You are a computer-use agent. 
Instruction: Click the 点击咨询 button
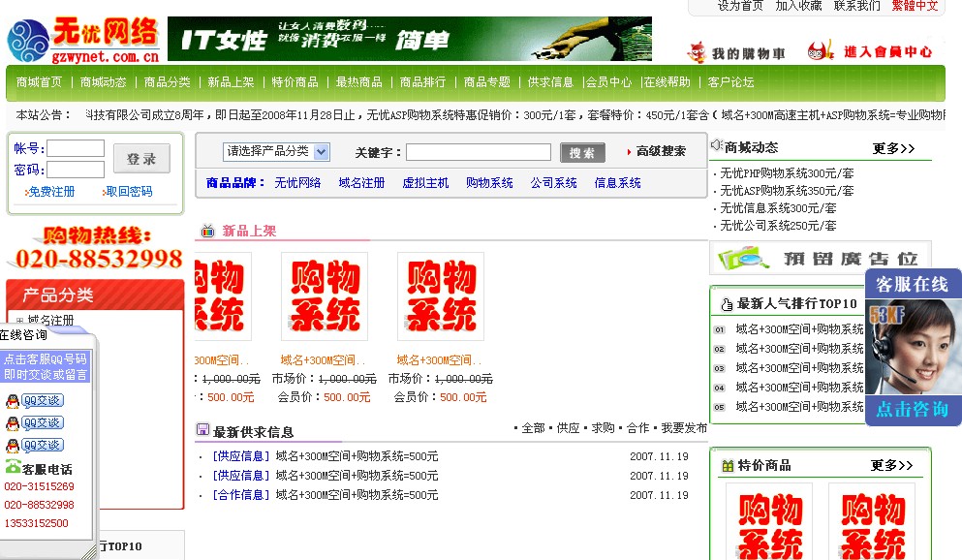click(913, 410)
